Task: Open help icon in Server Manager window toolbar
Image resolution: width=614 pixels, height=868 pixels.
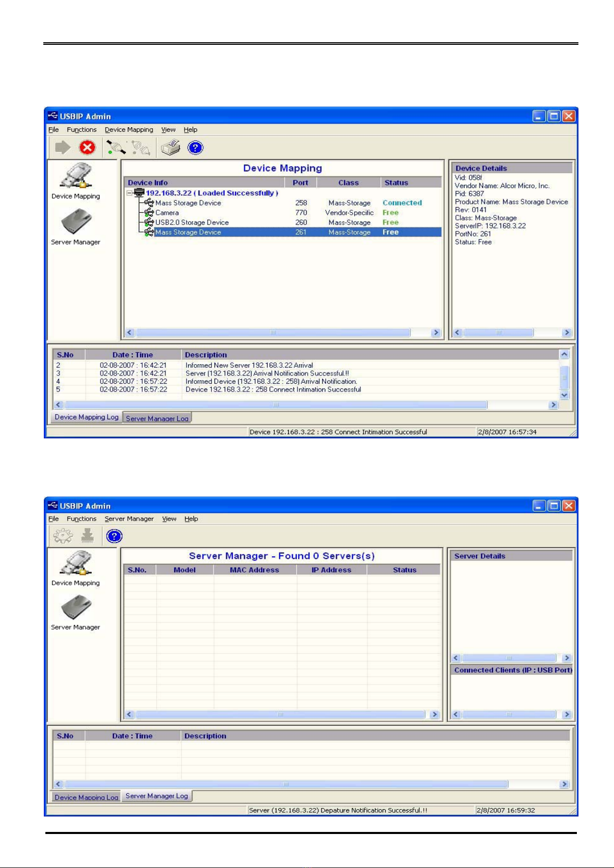Action: point(114,536)
